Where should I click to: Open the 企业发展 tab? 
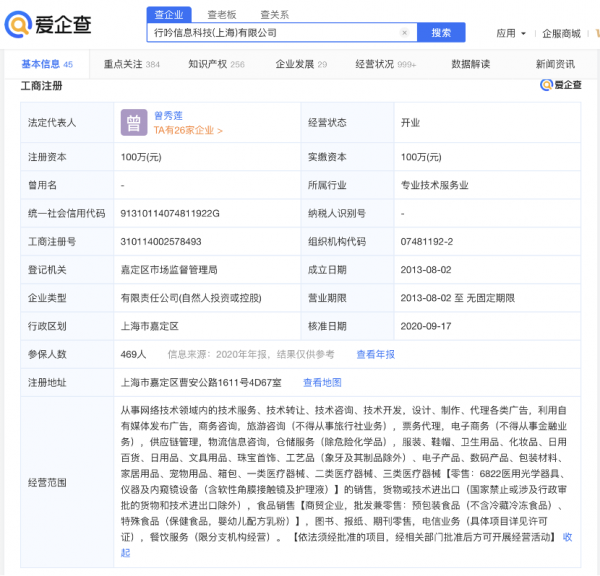point(301,64)
